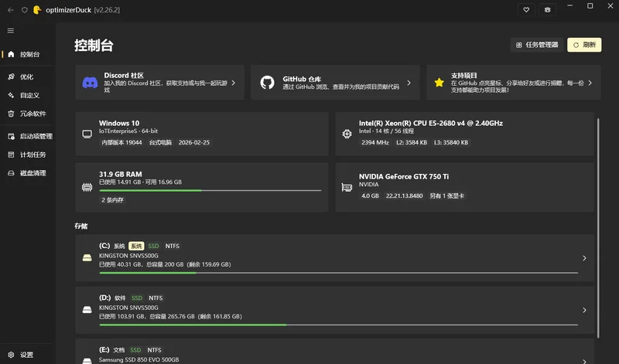Viewport: 619px width, 364px height.
Task: Click the 内部版本 19044 tag
Action: [x=122, y=142]
